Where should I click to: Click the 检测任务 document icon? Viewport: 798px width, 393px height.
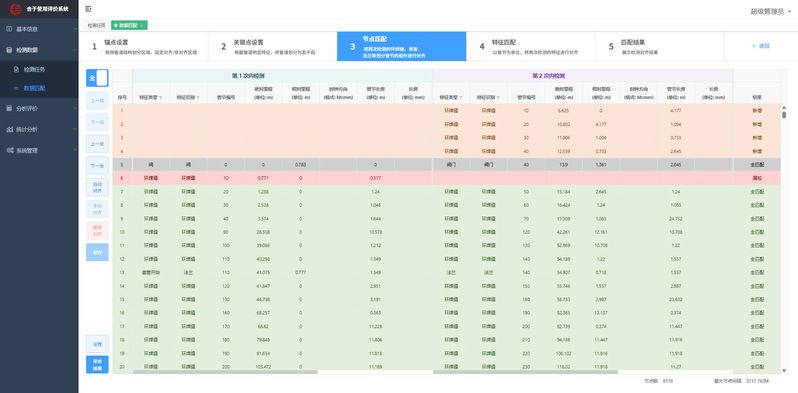tap(16, 69)
